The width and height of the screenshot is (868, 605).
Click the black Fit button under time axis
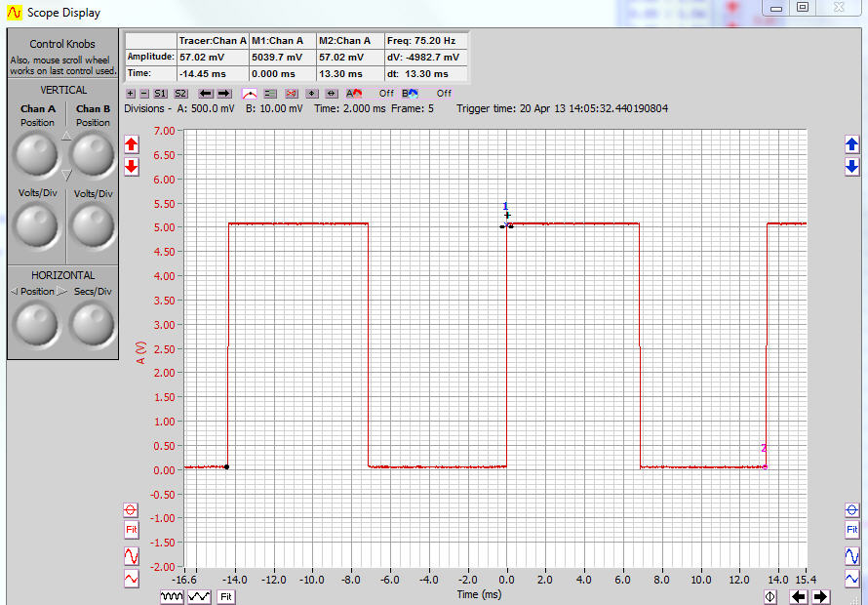coord(225,595)
